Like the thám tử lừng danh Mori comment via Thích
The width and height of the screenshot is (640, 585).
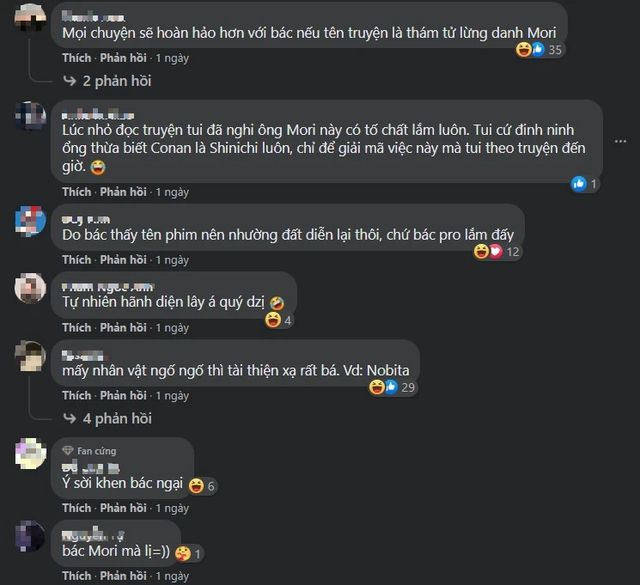(x=77, y=58)
